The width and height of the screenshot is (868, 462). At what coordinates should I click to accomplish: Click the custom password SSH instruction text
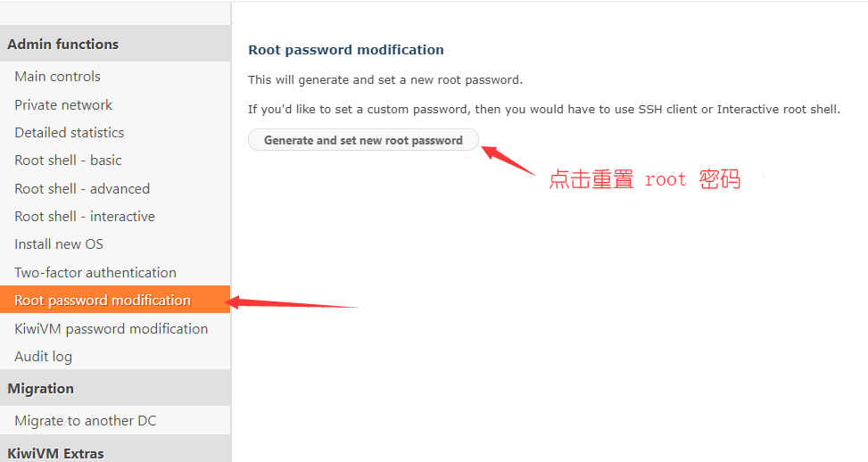(544, 110)
